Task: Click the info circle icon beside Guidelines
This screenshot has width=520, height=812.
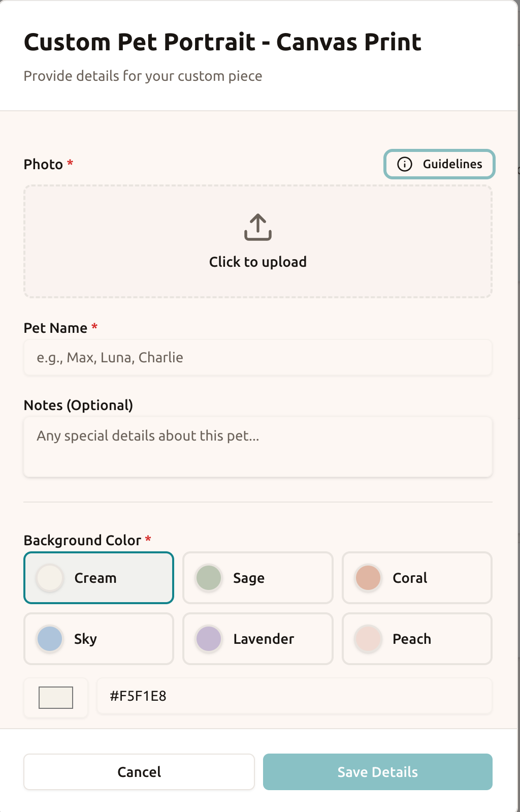Action: 404,164
